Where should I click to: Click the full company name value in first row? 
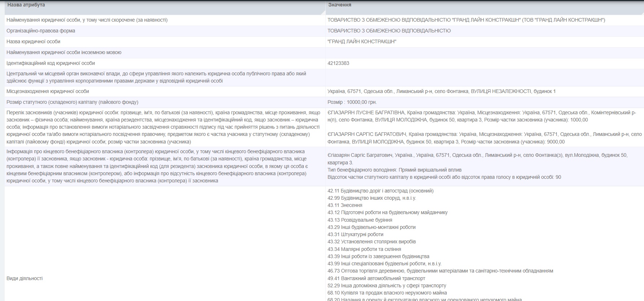pos(466,20)
